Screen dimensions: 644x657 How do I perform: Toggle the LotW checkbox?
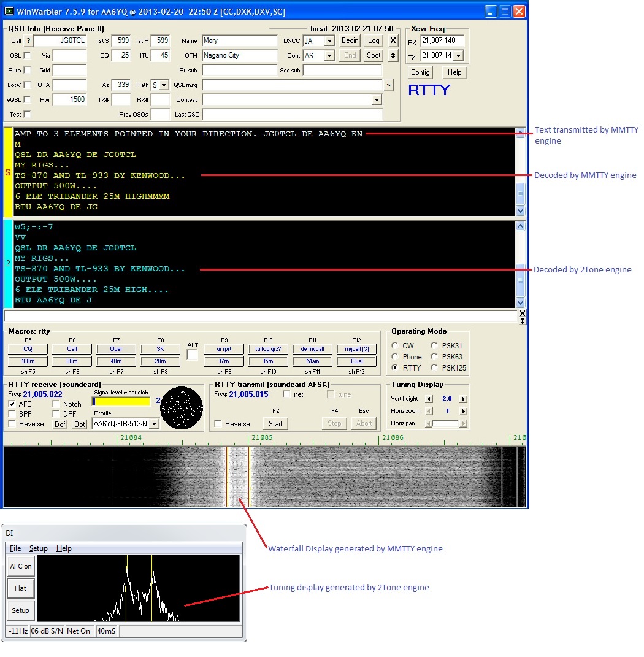tap(27, 85)
